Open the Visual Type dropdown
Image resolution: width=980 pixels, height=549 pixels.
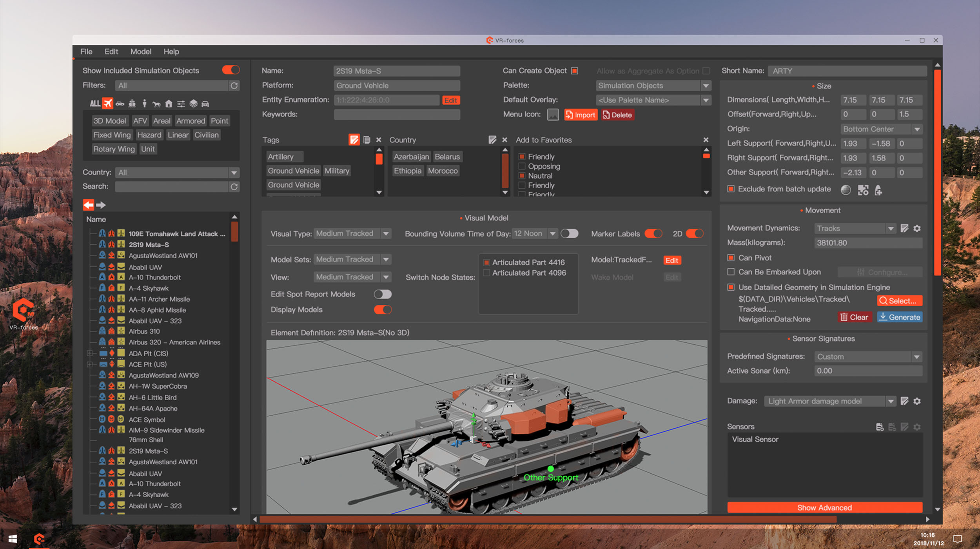click(386, 234)
